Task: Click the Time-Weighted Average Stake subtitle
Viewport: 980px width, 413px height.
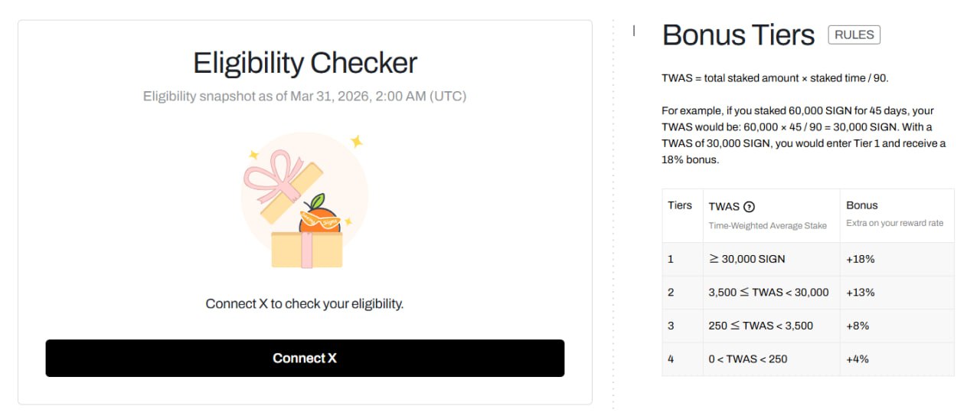Action: pyautogui.click(x=767, y=225)
